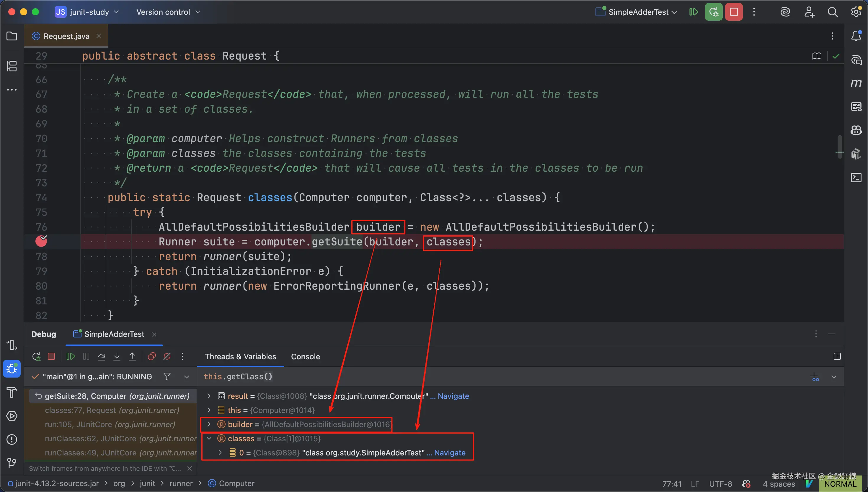This screenshot has width=868, height=492.
Task: Click Stop button in top toolbar
Action: (x=734, y=12)
